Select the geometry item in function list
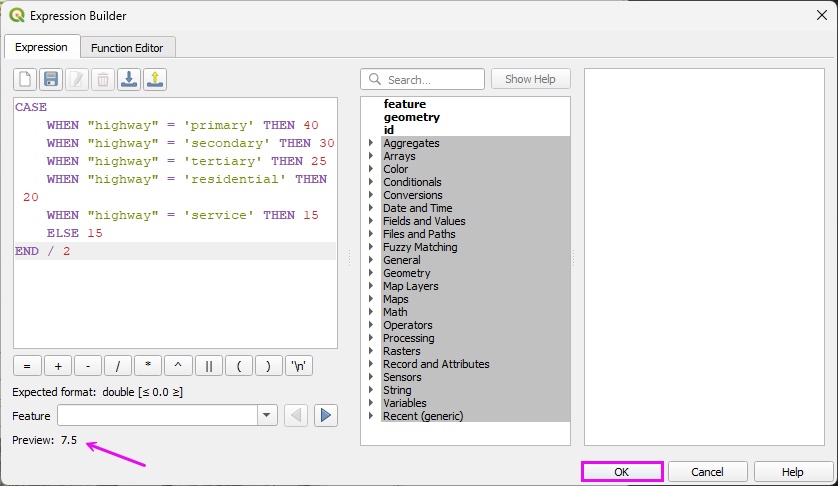 [x=411, y=117]
